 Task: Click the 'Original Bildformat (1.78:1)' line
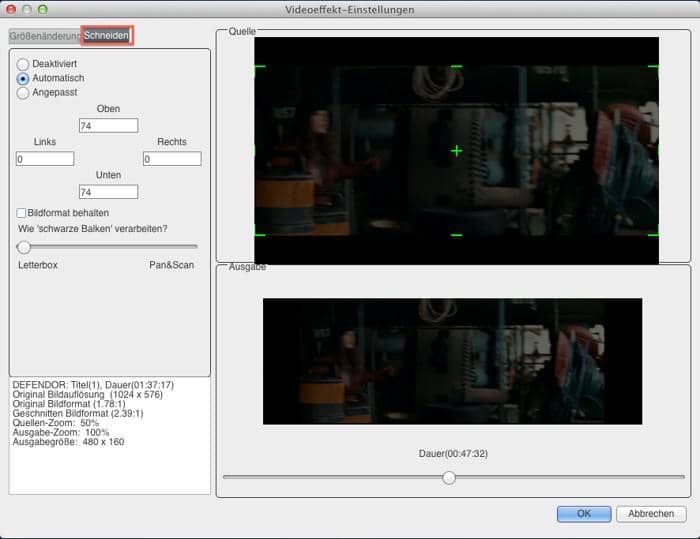point(69,404)
